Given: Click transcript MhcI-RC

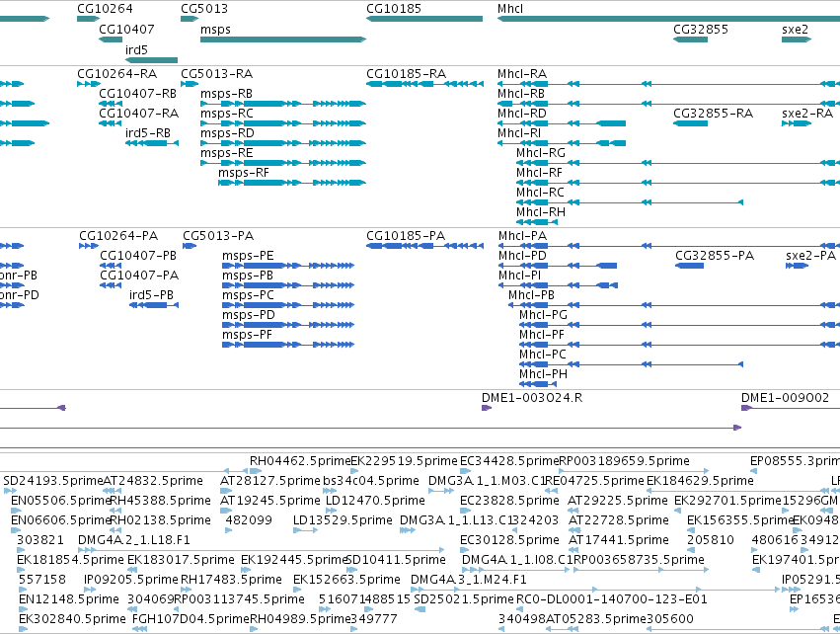Looking at the screenshot, I should click(630, 202).
